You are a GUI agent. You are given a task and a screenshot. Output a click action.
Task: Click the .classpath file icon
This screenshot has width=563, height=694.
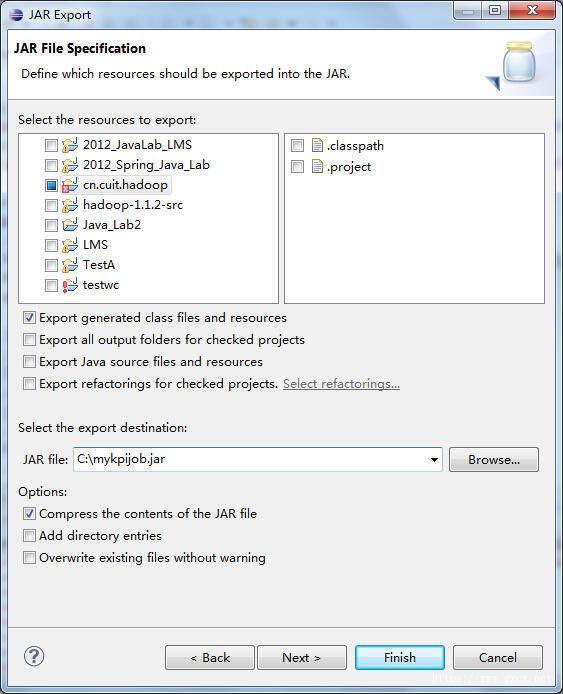317,145
